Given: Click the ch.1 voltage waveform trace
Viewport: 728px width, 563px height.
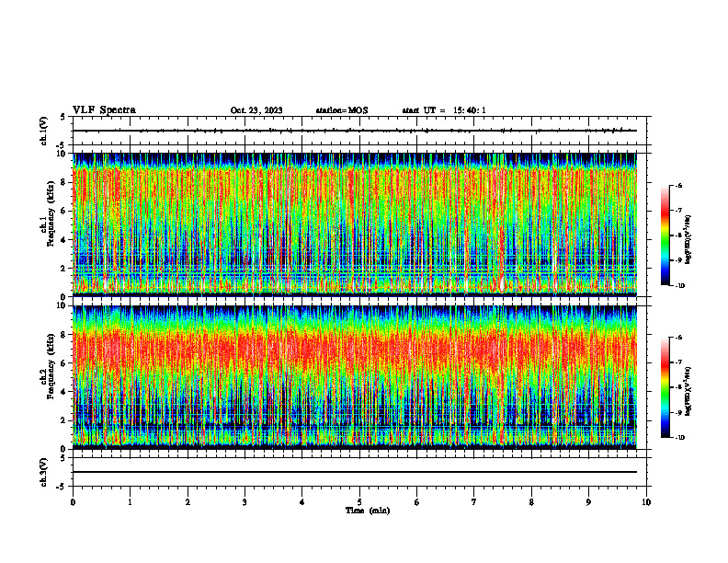Looking at the screenshot, I should pos(355,131).
